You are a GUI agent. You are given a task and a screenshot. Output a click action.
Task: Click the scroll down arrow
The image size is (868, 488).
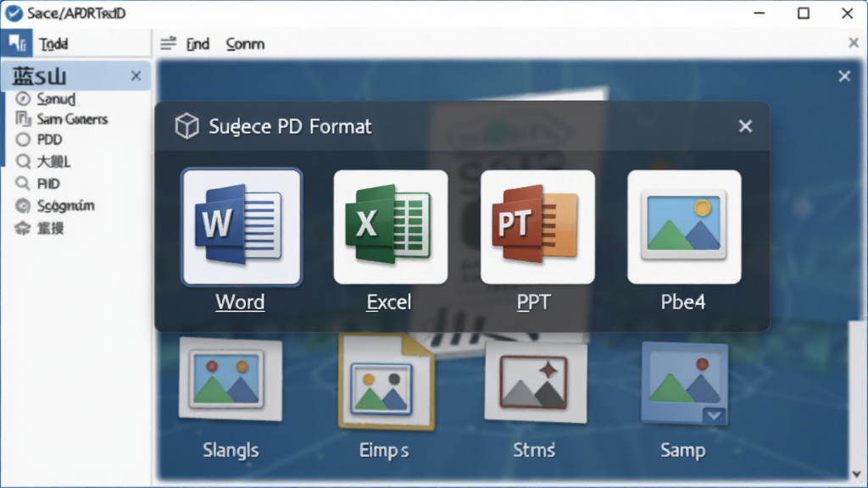(856, 474)
